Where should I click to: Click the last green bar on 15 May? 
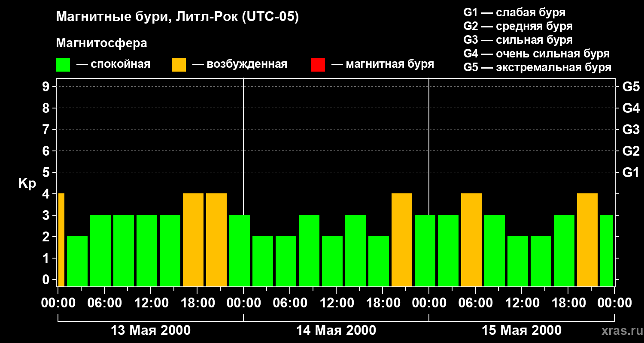tap(607, 250)
